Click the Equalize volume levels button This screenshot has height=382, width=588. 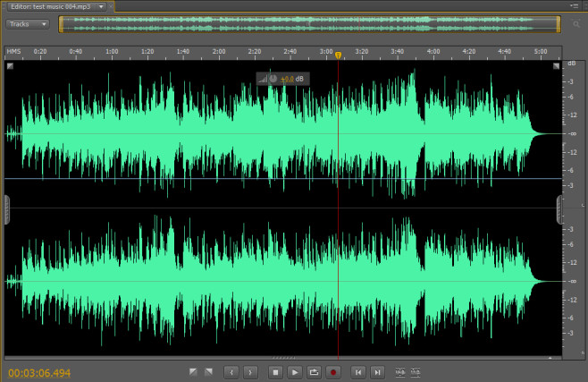(416, 372)
